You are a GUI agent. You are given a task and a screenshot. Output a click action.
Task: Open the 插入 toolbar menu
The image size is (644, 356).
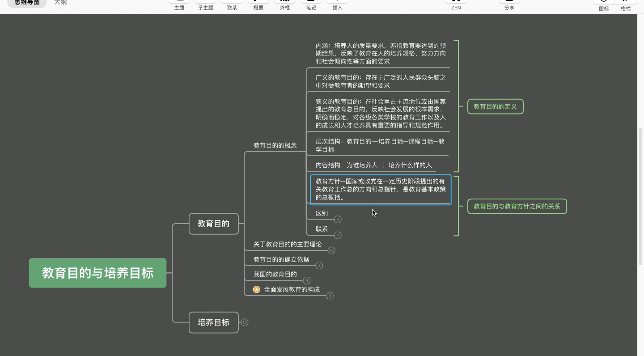coord(337,5)
